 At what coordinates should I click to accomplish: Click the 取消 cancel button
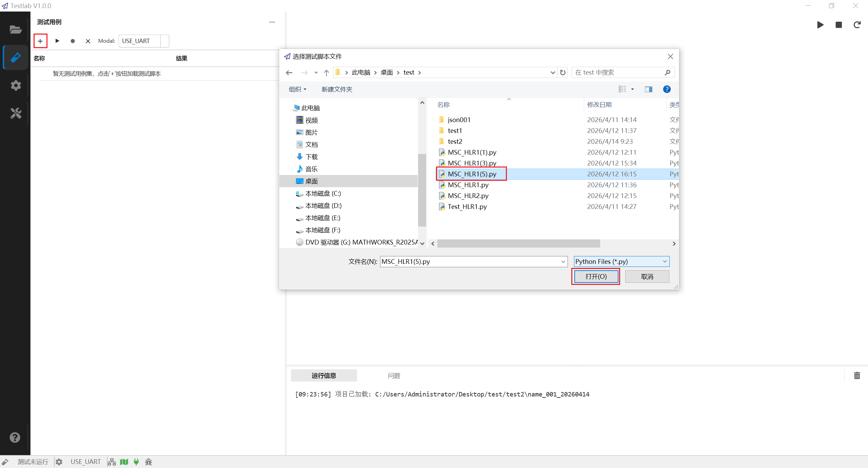647,276
